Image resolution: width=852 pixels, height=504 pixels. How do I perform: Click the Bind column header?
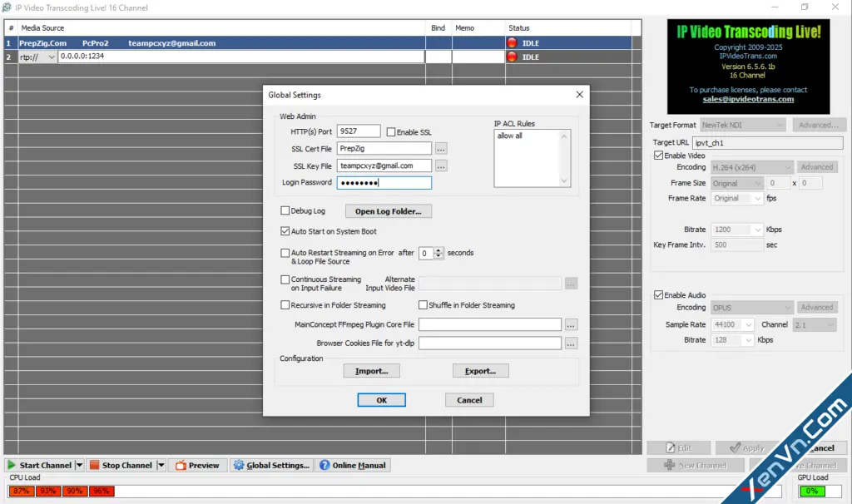tap(438, 27)
